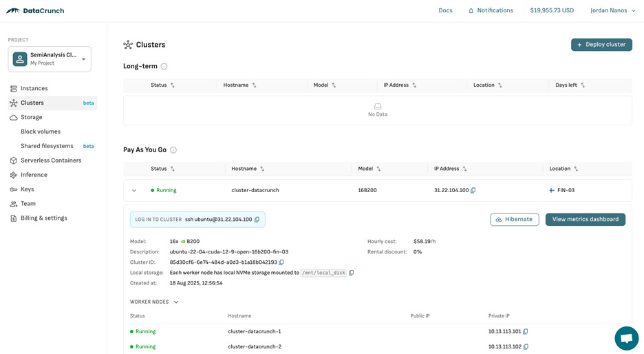Click the SemiAnalysis project avatar icon
This screenshot has height=354, width=644.
point(20,59)
